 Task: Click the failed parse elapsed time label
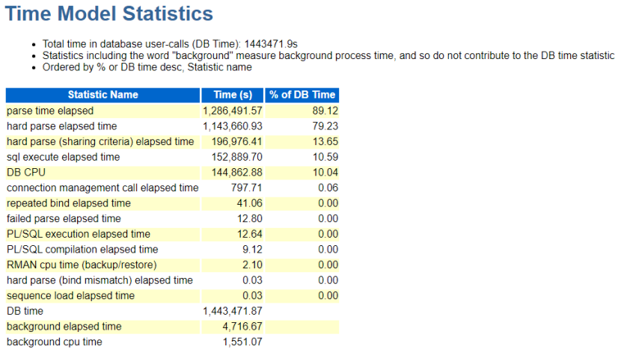64,219
